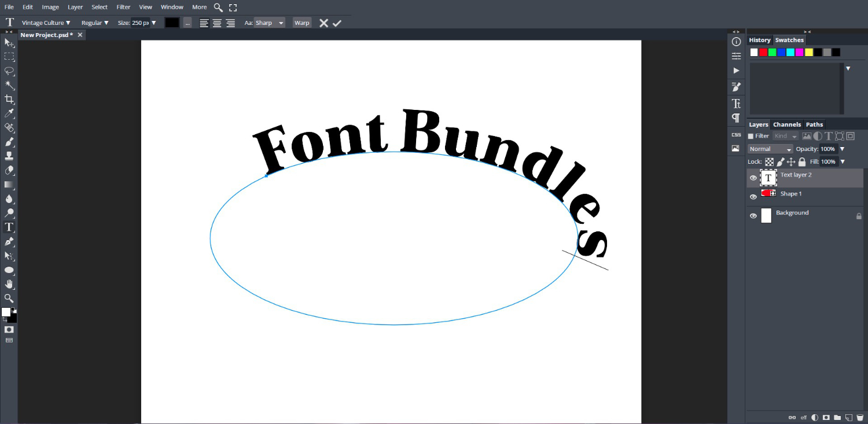Select the Path Select tool
Image resolution: width=868 pixels, height=424 pixels.
pos(9,256)
